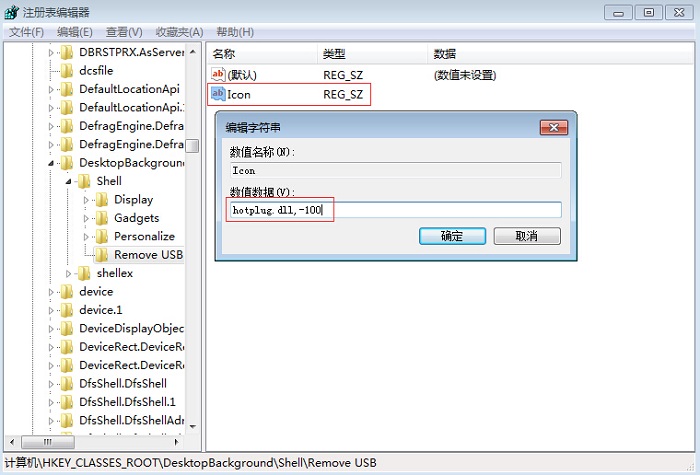The image size is (700, 475).
Task: Click the Personalize folder icon
Action: 102,236
